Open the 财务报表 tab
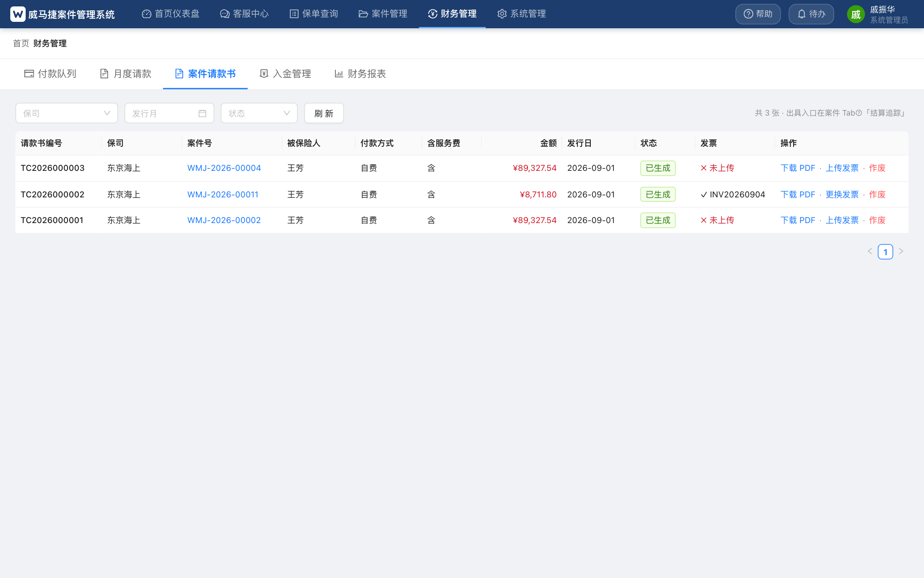Image resolution: width=924 pixels, height=578 pixels. 360,74
